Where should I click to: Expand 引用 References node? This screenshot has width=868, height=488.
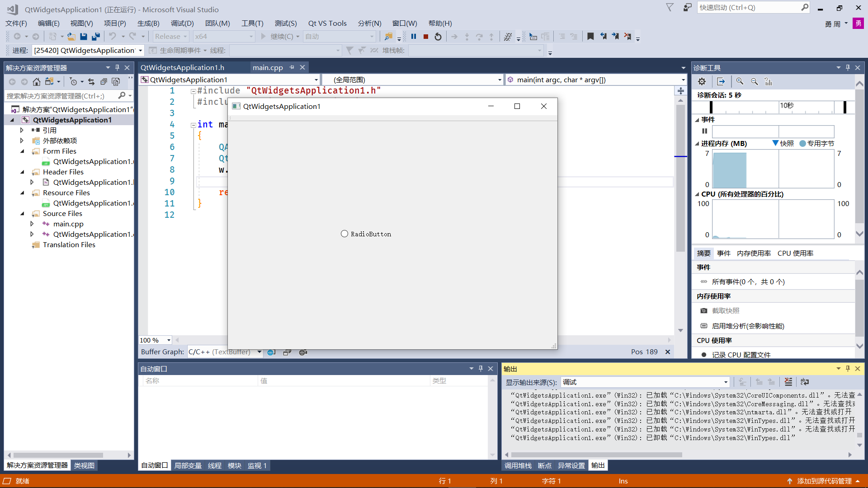(22, 130)
